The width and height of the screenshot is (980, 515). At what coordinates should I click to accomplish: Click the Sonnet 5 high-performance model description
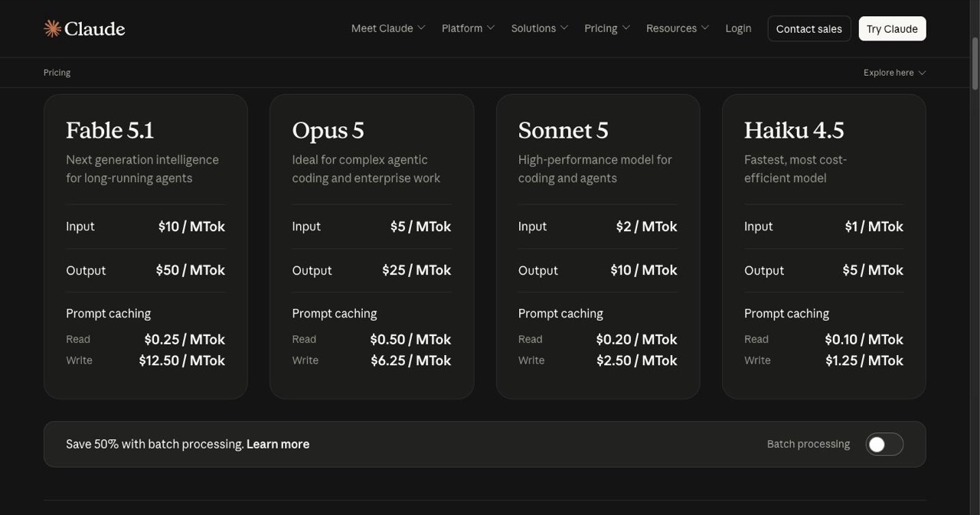point(595,169)
